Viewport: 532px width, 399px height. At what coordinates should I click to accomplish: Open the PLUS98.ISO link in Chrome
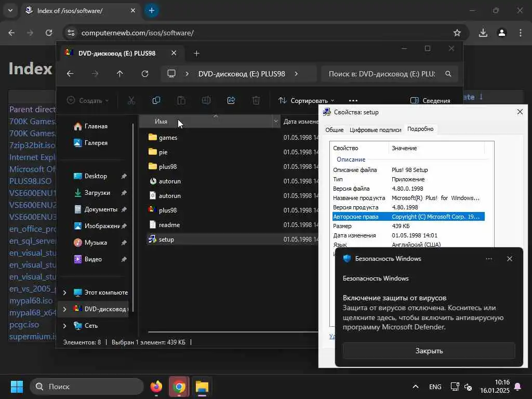pyautogui.click(x=30, y=181)
